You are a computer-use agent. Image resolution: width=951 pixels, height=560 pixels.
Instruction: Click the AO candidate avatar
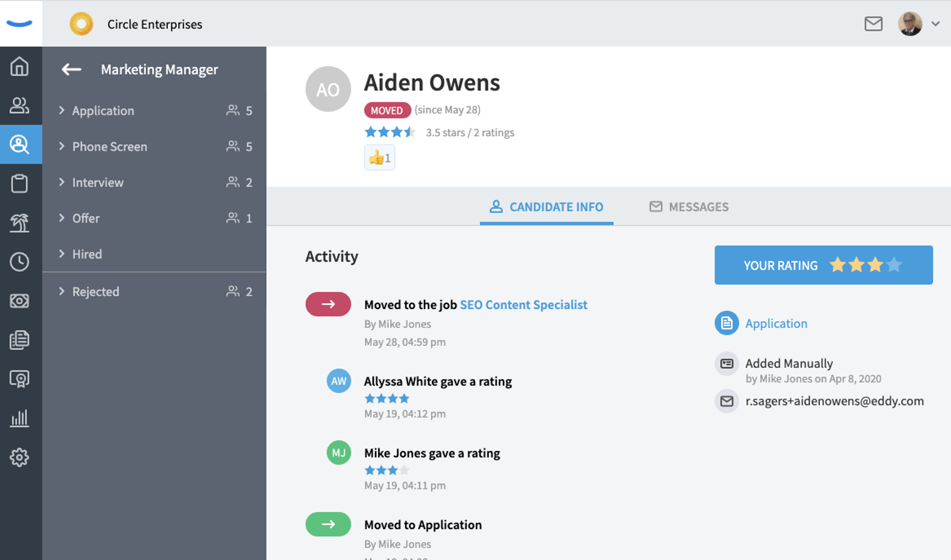328,89
